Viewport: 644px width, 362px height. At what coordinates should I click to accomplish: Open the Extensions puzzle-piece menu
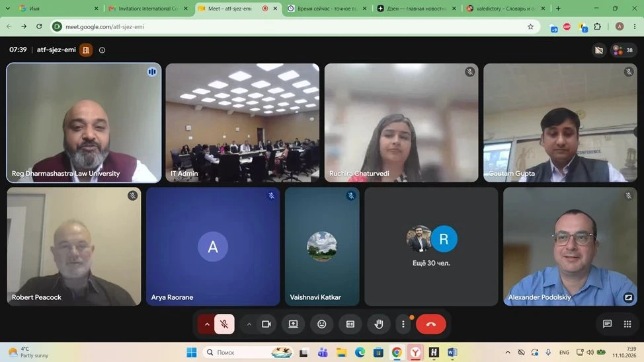point(597,26)
